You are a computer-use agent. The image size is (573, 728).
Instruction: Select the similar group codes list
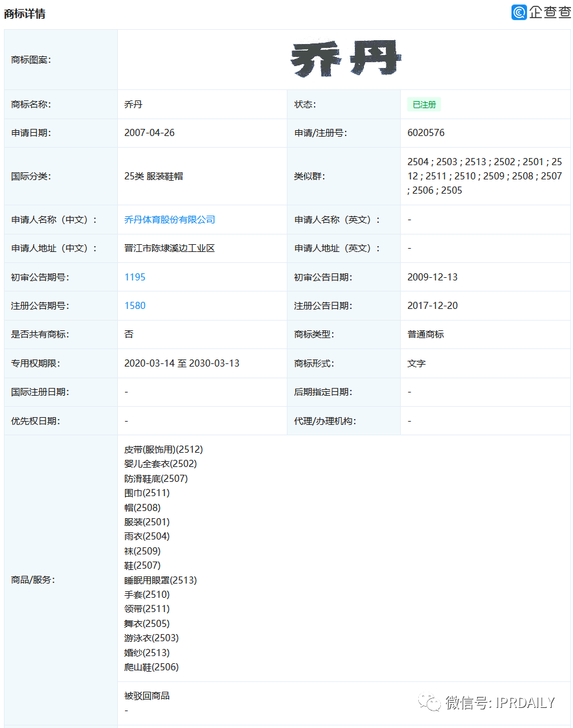pos(484,176)
